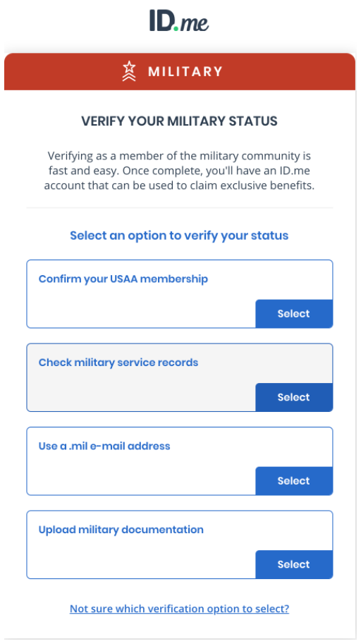Open 'Not sure which verification option' link
This screenshot has width=361, height=644.
pyautogui.click(x=180, y=609)
